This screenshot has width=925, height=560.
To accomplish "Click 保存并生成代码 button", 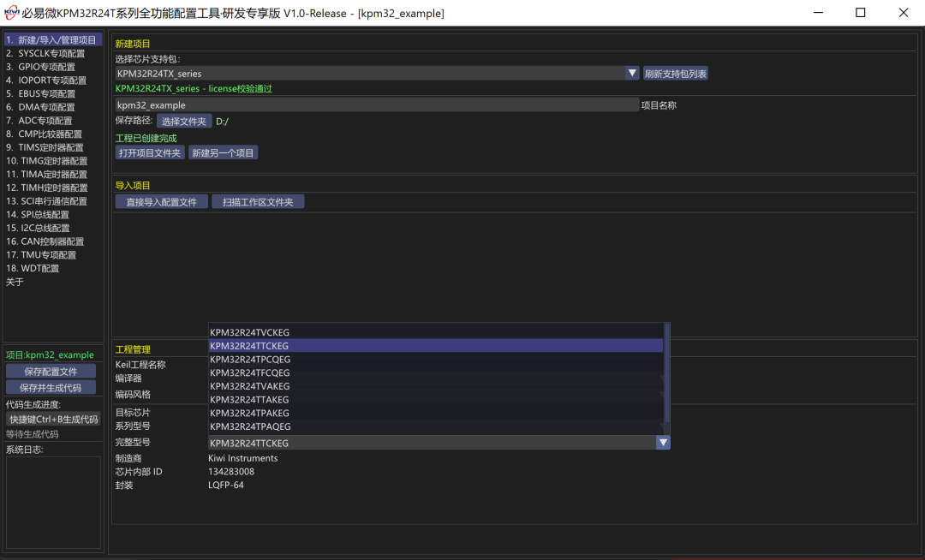I will click(x=51, y=388).
